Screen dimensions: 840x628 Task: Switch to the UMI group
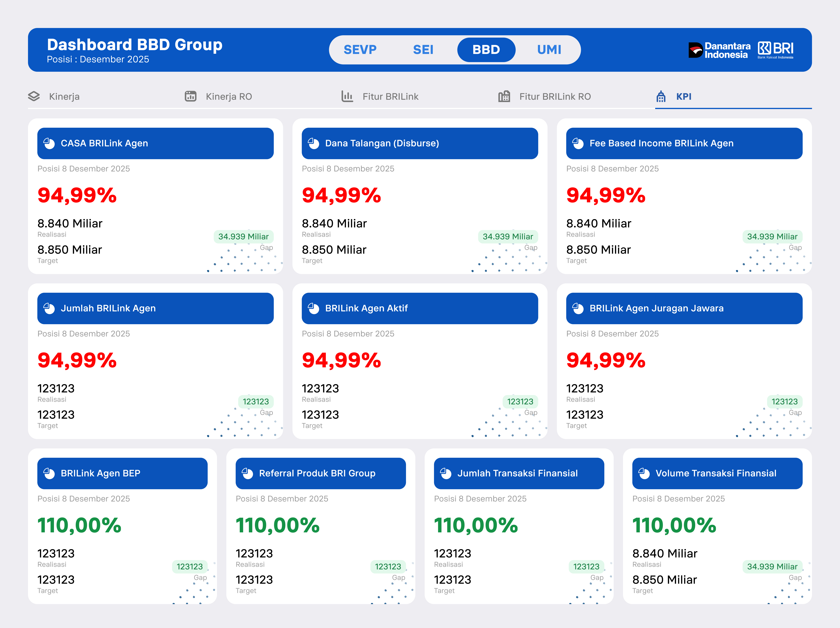[549, 50]
